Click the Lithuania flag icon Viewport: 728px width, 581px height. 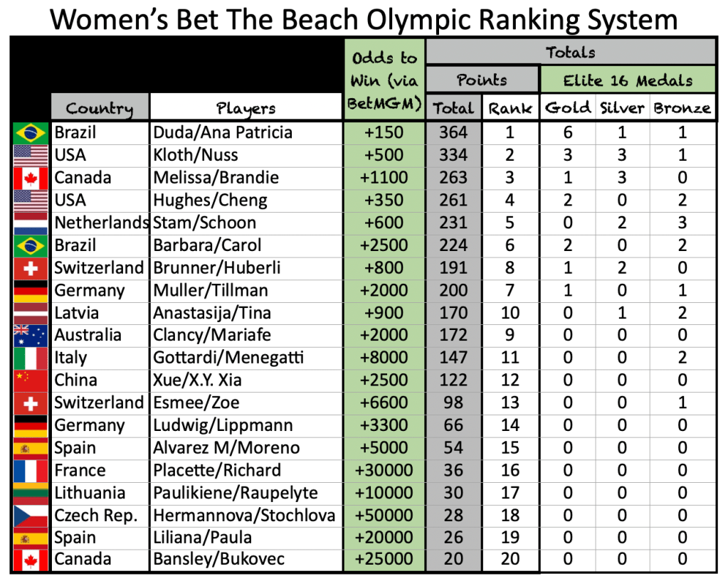click(x=31, y=493)
